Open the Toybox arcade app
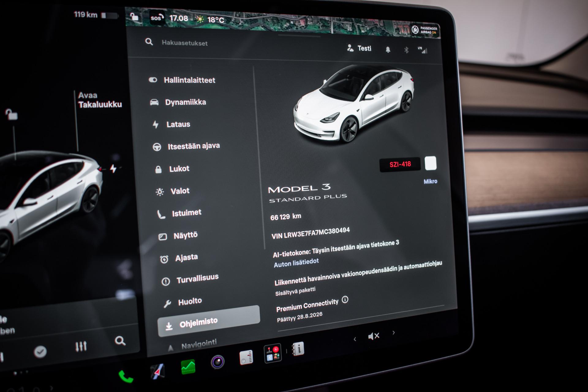 [273, 353]
